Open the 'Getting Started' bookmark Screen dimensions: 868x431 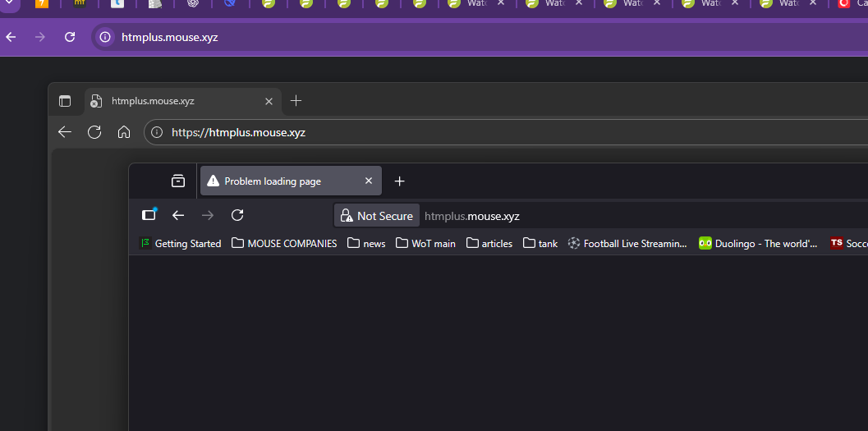(181, 244)
